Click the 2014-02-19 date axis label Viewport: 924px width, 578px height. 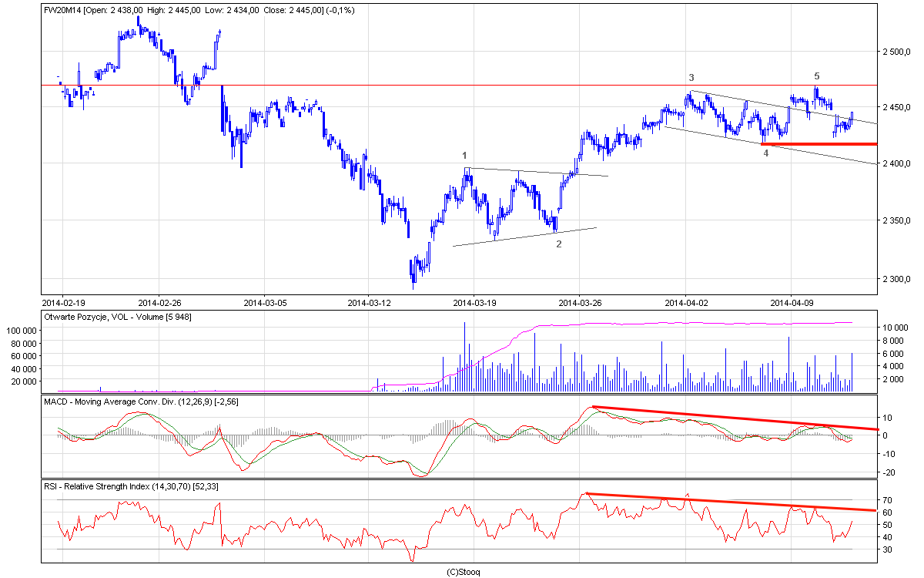coord(62,302)
